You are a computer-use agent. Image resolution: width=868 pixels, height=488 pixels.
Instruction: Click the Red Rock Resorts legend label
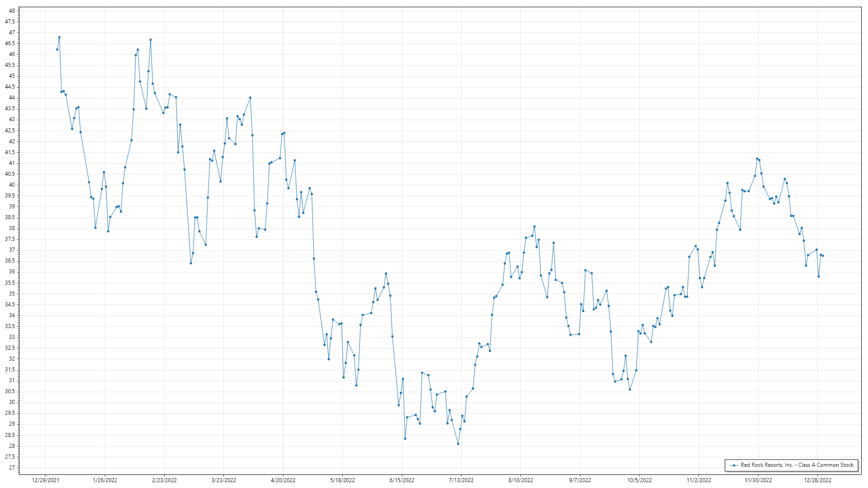[x=797, y=465]
